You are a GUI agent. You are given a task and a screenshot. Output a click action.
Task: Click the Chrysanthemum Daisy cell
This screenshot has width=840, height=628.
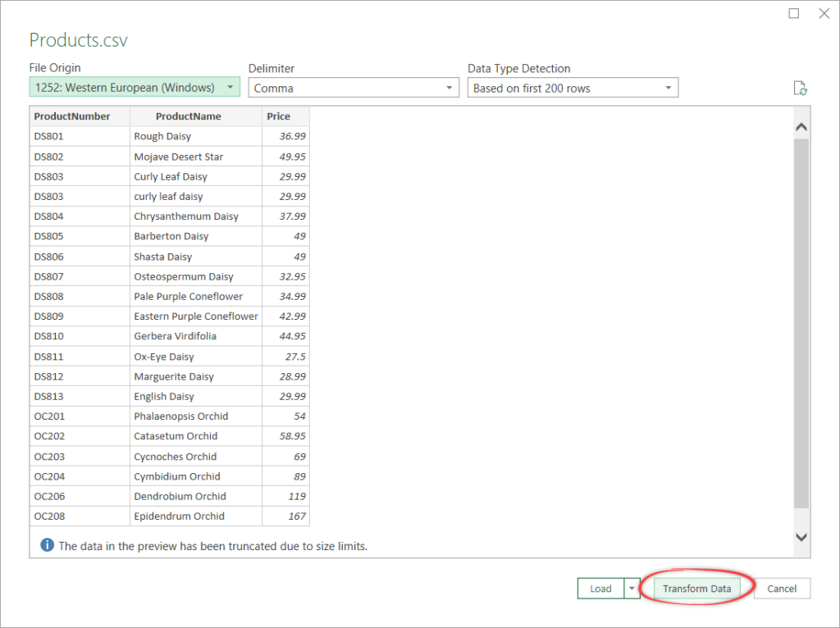196,216
